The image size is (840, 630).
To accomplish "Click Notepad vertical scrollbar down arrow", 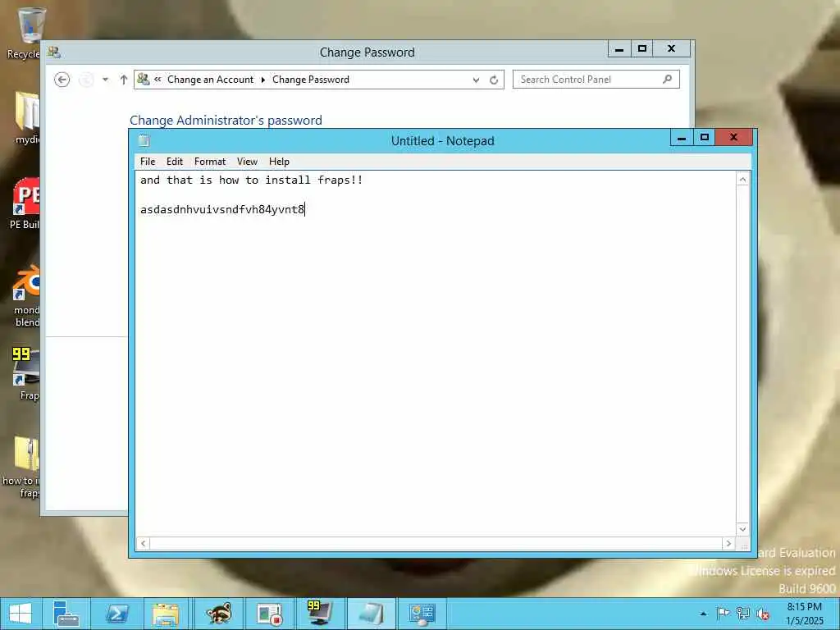I will [x=742, y=529].
